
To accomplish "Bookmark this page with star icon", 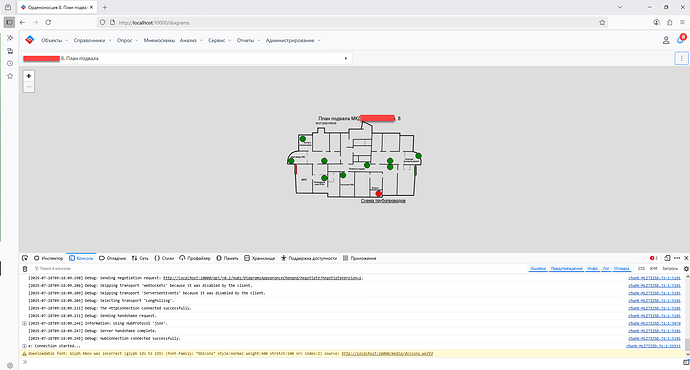I will click(x=602, y=22).
